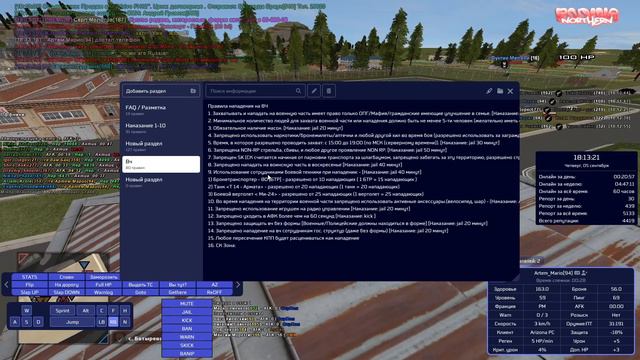
Task: Click the folder icon in the window header
Action: 500,91
